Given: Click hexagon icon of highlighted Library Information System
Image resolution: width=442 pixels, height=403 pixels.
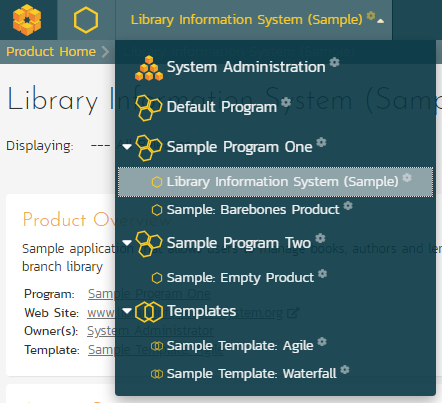Looking at the screenshot, I should pos(157,182).
